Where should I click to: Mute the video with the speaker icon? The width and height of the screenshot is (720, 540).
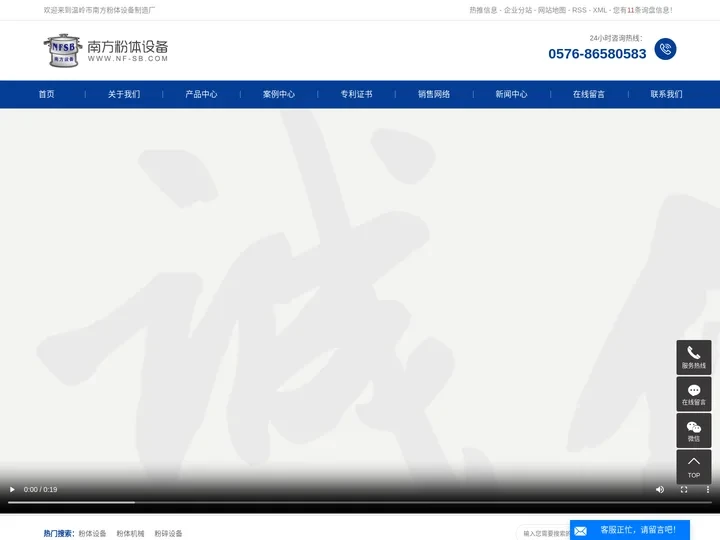tap(659, 489)
